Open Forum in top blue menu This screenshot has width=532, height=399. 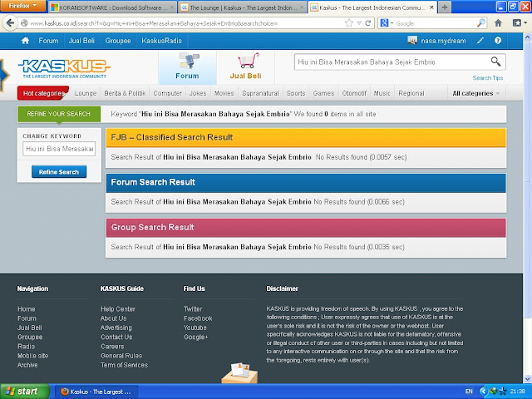pyautogui.click(x=48, y=41)
